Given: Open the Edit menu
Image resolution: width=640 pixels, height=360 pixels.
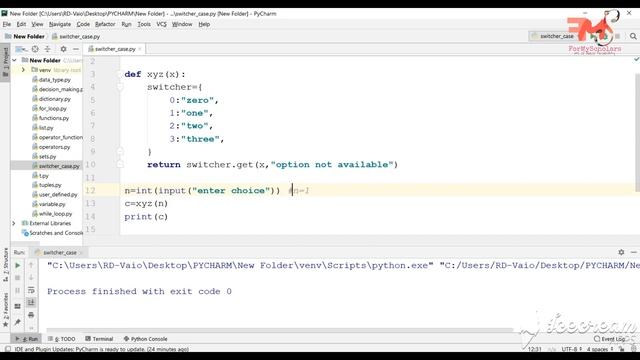Looking at the screenshot, I should 21,24.
